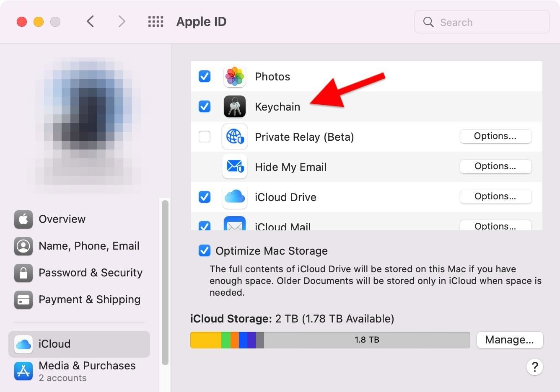This screenshot has width=560, height=392.
Task: Select Overview in the sidebar
Action: (79, 219)
